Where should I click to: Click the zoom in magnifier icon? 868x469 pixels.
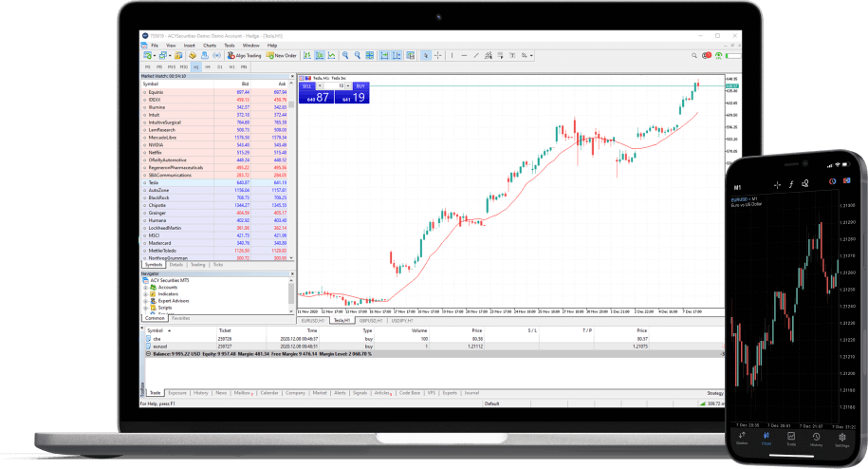(x=345, y=55)
